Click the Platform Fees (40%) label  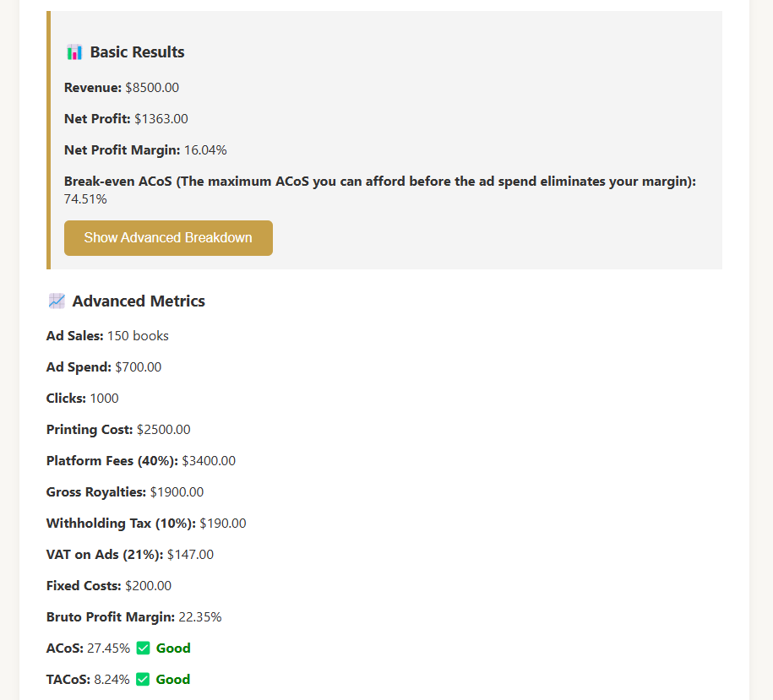pyautogui.click(x=112, y=461)
